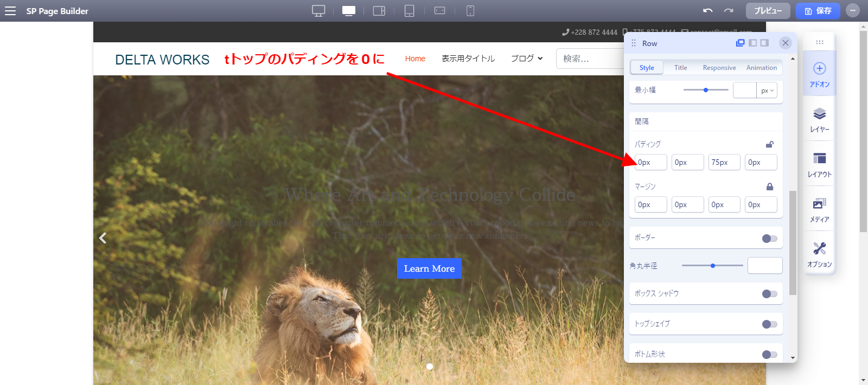The width and height of the screenshot is (868, 385).
Task: Open the オプション tools panel
Action: [819, 254]
